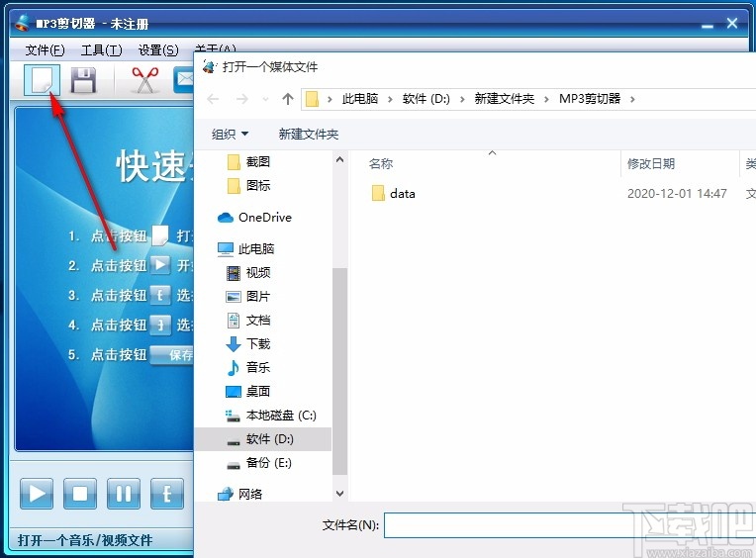Click the red scissors cut icon
The height and width of the screenshot is (558, 756).
[x=145, y=80]
